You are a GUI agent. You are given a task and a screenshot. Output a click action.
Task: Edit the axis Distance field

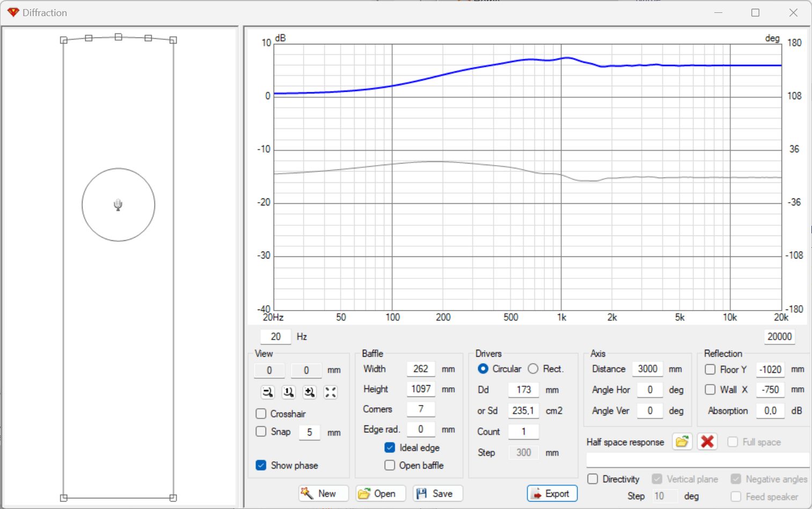[x=648, y=369]
